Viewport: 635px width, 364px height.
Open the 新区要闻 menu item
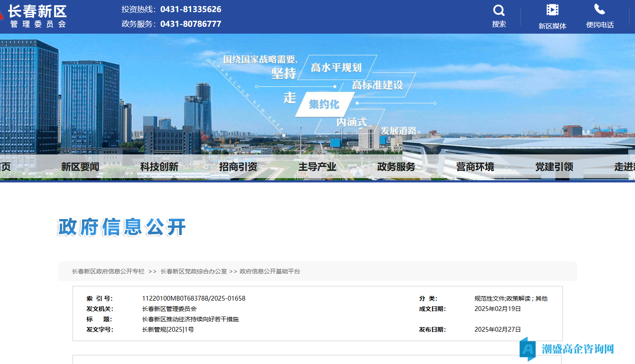[x=80, y=167]
